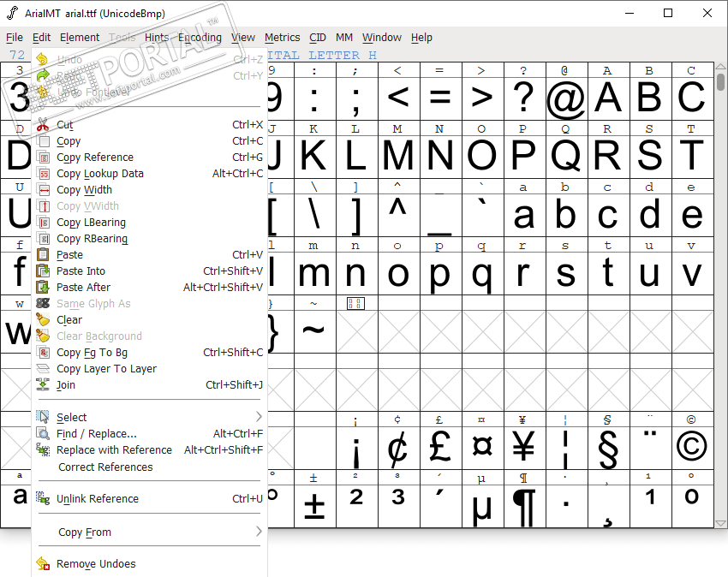Click the scrollbar down arrow
Screen dimensions: 728x577
(x=720, y=523)
